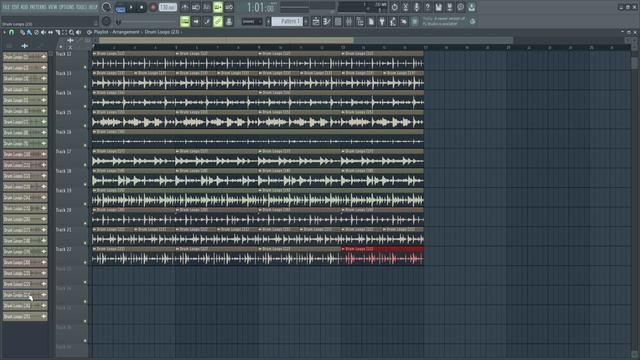This screenshot has height=360, width=640.
Task: Toggle the note/clip grouping chain icon
Action: click(218, 21)
